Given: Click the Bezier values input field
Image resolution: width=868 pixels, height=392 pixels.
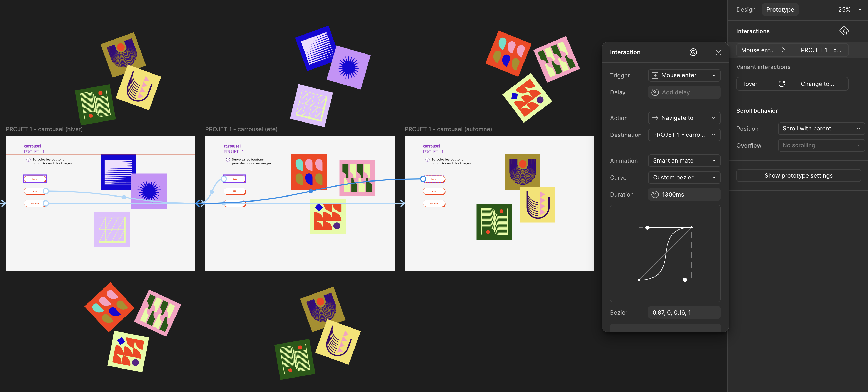Looking at the screenshot, I should click(684, 312).
